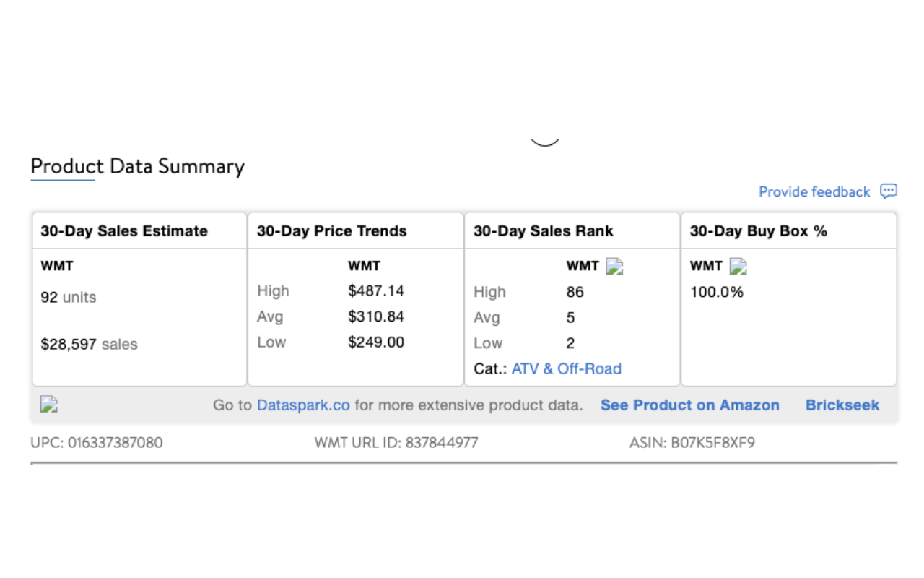Click the Product Data Summary heading

tap(137, 167)
